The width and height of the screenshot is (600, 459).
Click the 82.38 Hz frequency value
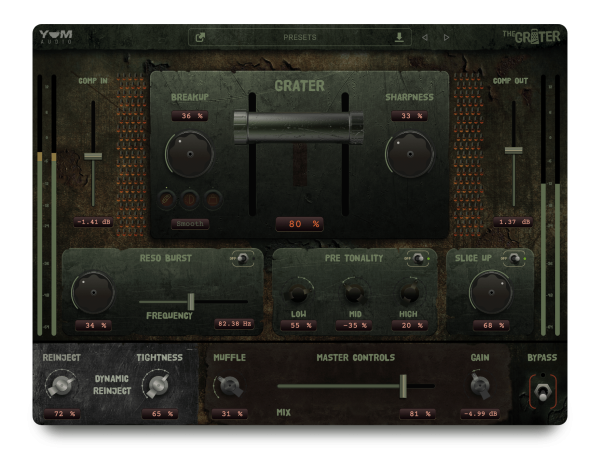[234, 324]
